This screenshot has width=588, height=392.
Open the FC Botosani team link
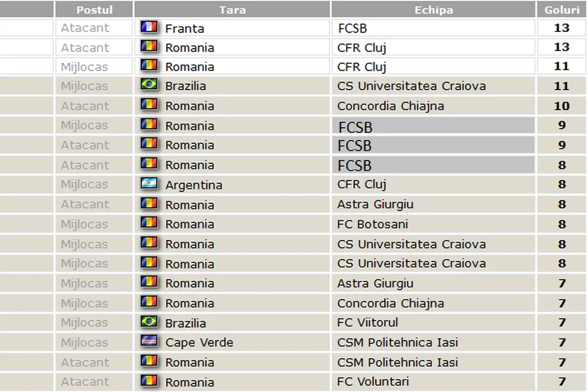click(372, 224)
